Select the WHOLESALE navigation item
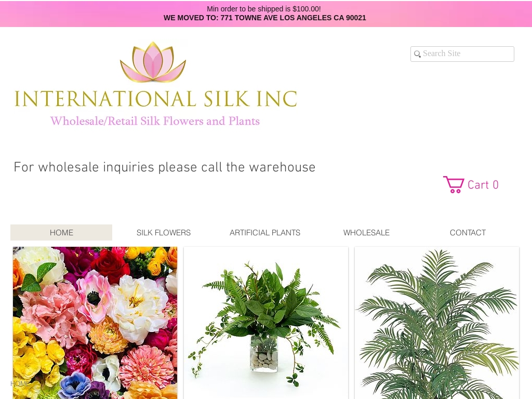532x399 pixels. [366, 232]
